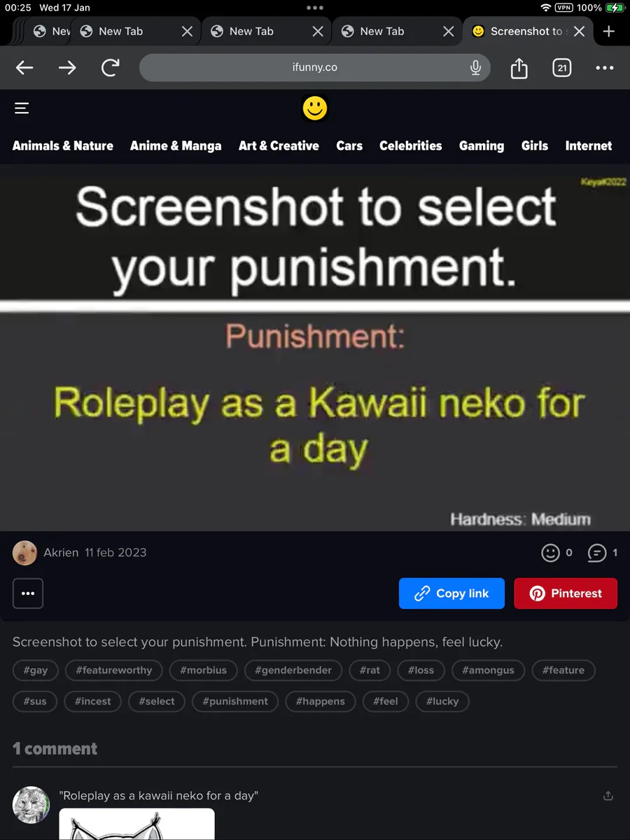Share the post via Pinterest button
630x840 pixels.
566,594
